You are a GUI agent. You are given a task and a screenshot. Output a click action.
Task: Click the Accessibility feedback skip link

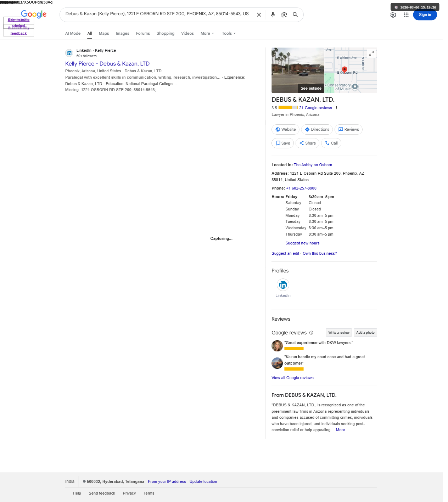pos(18,30)
